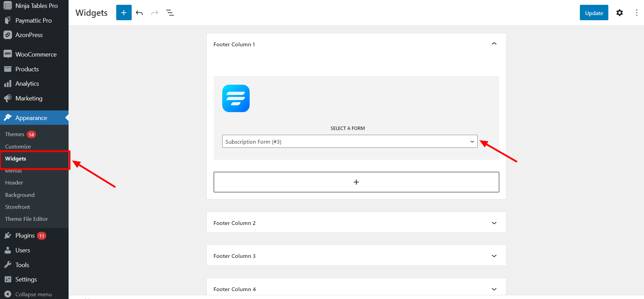This screenshot has width=644, height=299.
Task: Click the Analytics bar chart icon
Action: pos(8,84)
